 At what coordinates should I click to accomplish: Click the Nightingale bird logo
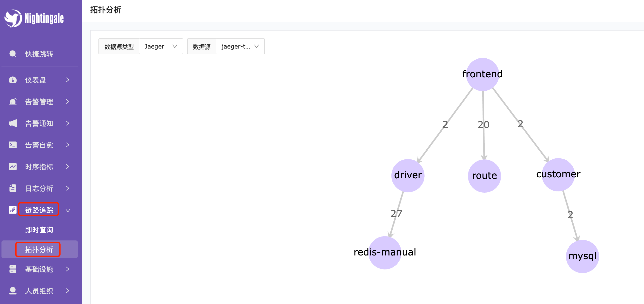coord(13,18)
